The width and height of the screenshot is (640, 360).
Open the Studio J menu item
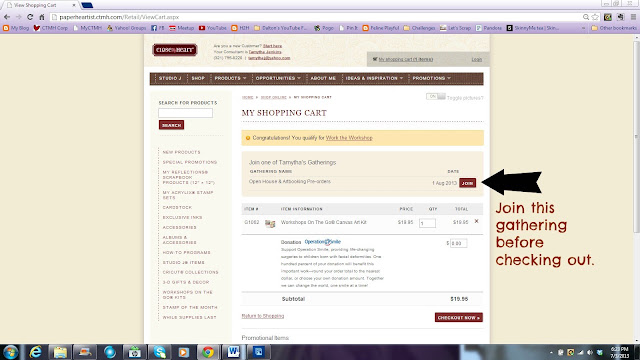170,78
